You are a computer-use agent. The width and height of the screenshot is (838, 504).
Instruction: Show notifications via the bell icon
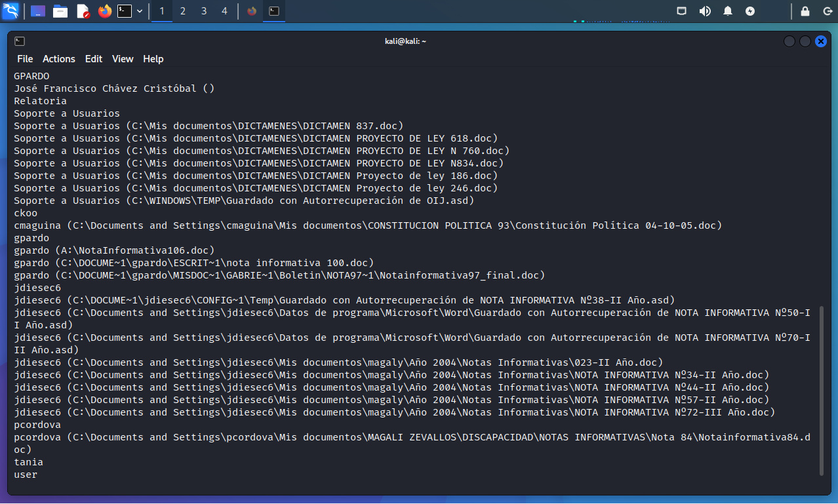click(728, 11)
